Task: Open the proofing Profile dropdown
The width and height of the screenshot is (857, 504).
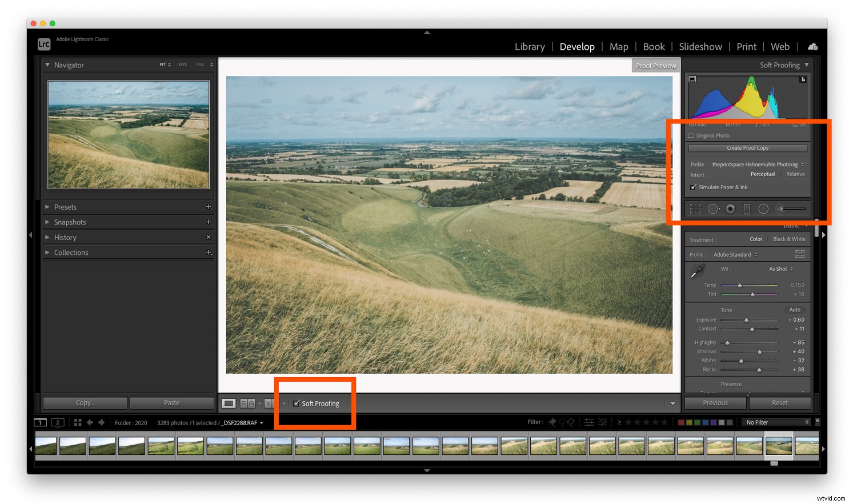Action: (758, 164)
